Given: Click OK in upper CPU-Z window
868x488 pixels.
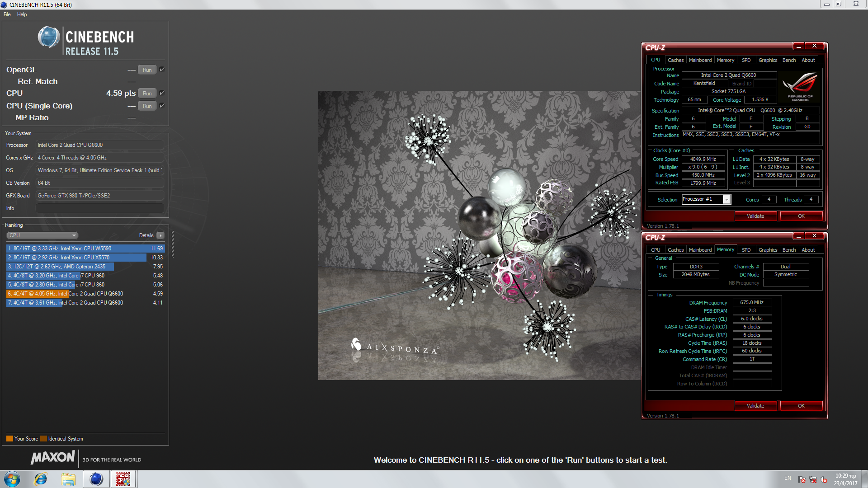Looking at the screenshot, I should [801, 216].
